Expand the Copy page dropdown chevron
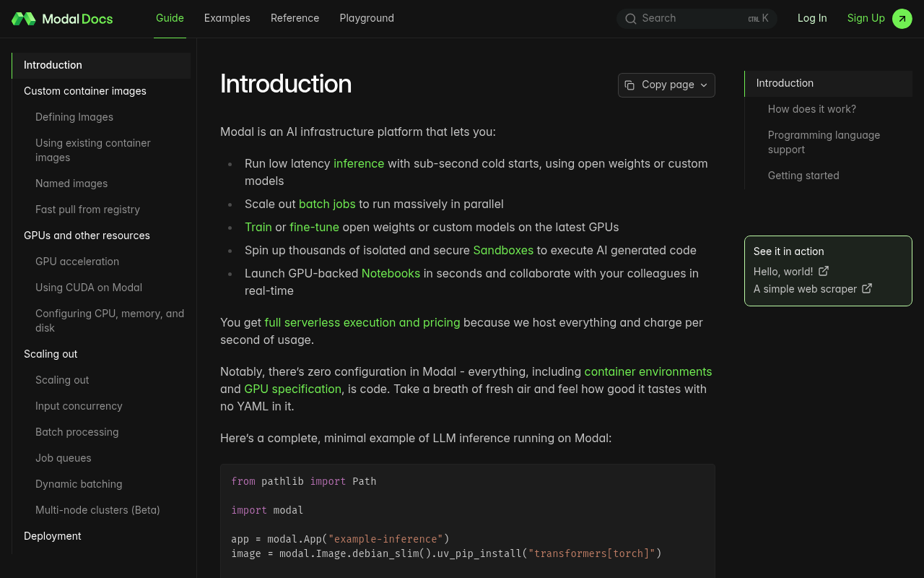924x578 pixels. (x=704, y=85)
